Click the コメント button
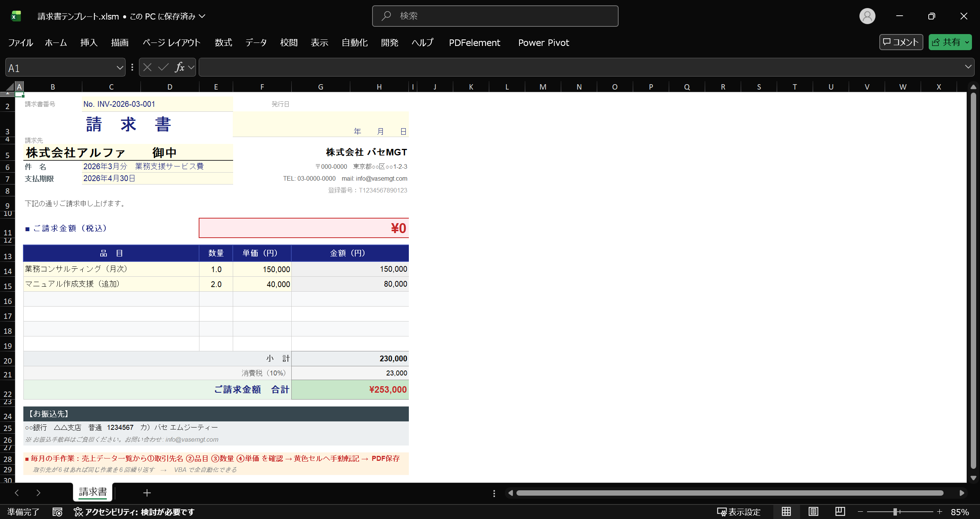Image resolution: width=980 pixels, height=519 pixels. tap(901, 42)
